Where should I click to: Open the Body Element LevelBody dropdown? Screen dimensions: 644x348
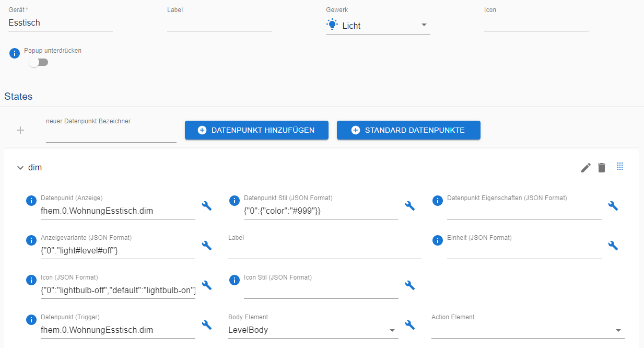coord(312,330)
